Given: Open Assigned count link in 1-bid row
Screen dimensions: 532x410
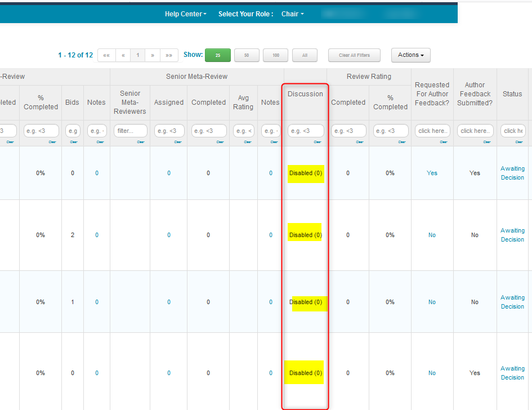Looking at the screenshot, I should (x=169, y=302).
